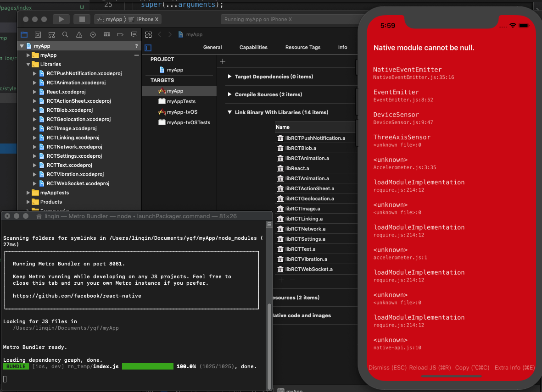
Task: Switch to the General tab
Action: (x=212, y=47)
